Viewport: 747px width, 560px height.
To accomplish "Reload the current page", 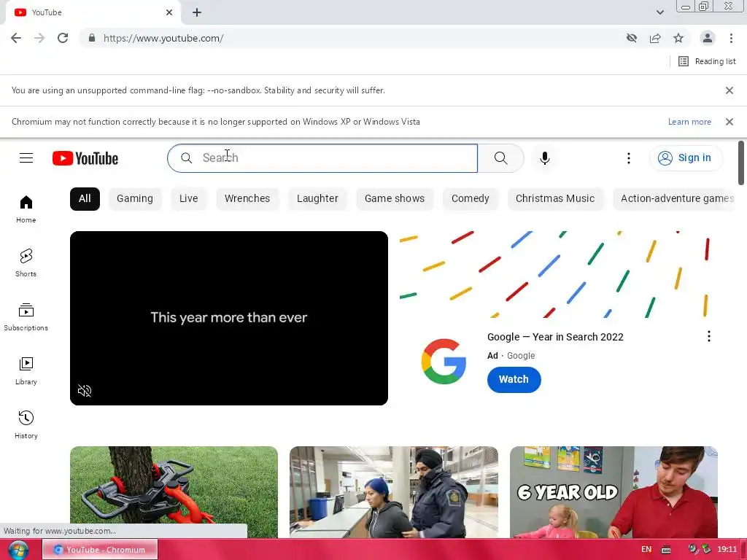I will pyautogui.click(x=63, y=38).
